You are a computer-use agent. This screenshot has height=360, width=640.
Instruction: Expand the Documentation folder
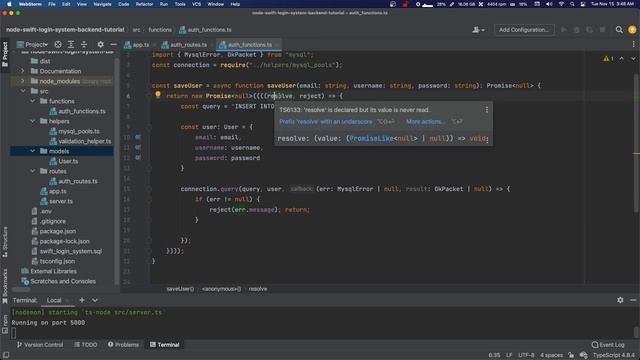[23, 71]
